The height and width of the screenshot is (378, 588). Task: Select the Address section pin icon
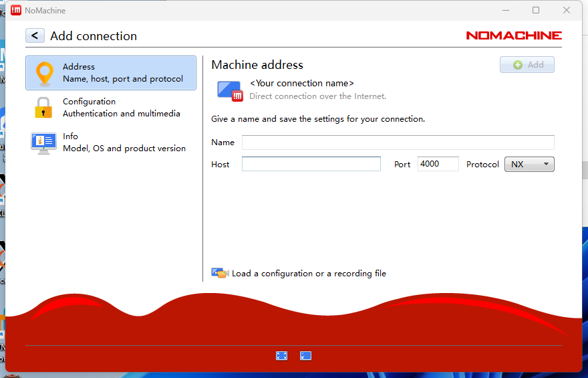click(x=44, y=74)
